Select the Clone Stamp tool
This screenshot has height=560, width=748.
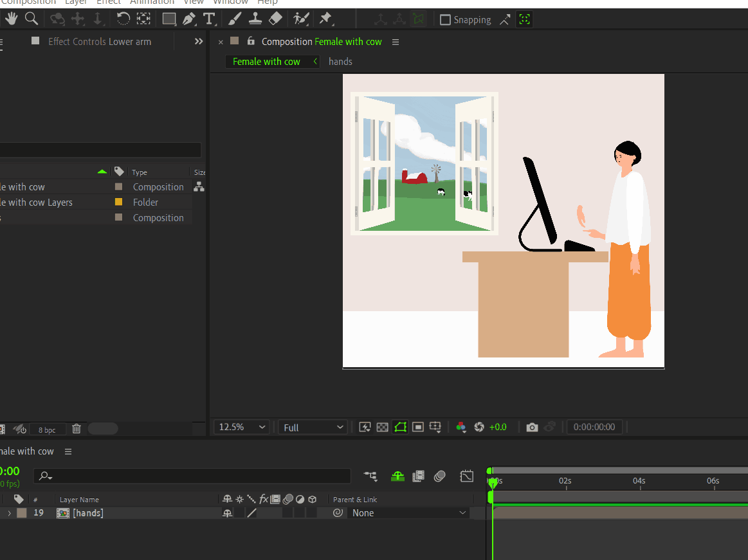tap(255, 19)
